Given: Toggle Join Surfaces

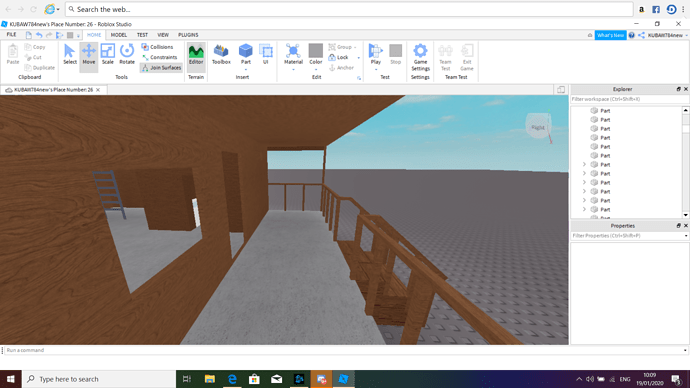Looking at the screenshot, I should tap(161, 68).
